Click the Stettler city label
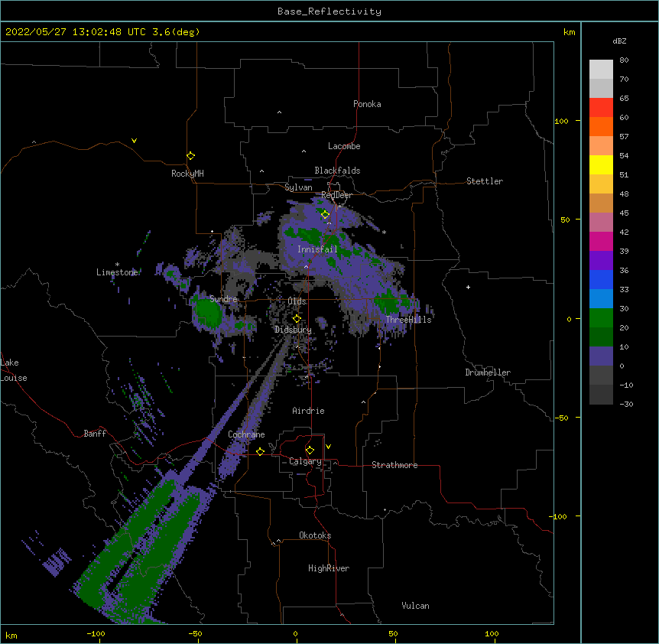The image size is (659, 644). tap(484, 181)
